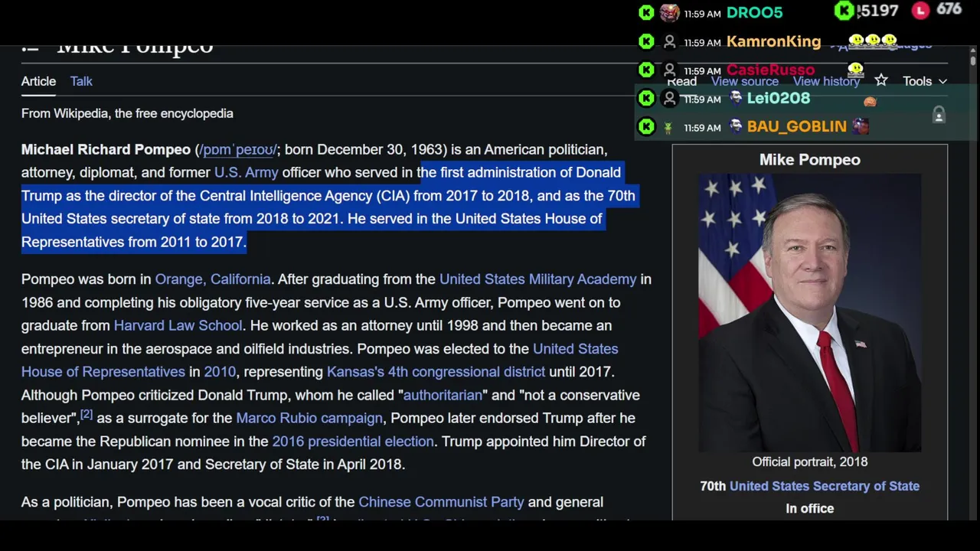The width and height of the screenshot is (980, 551).
Task: Follow the authoritarian link
Action: click(x=443, y=395)
